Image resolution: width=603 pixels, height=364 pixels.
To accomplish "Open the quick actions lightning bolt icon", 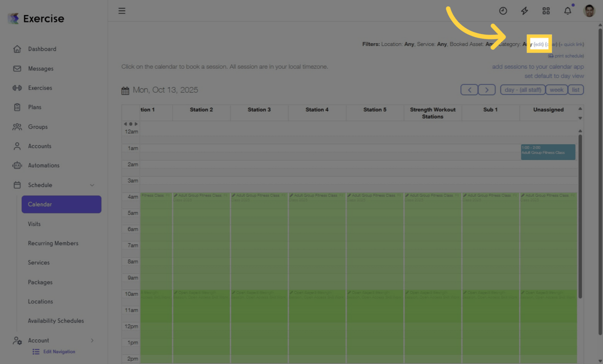I will (524, 10).
